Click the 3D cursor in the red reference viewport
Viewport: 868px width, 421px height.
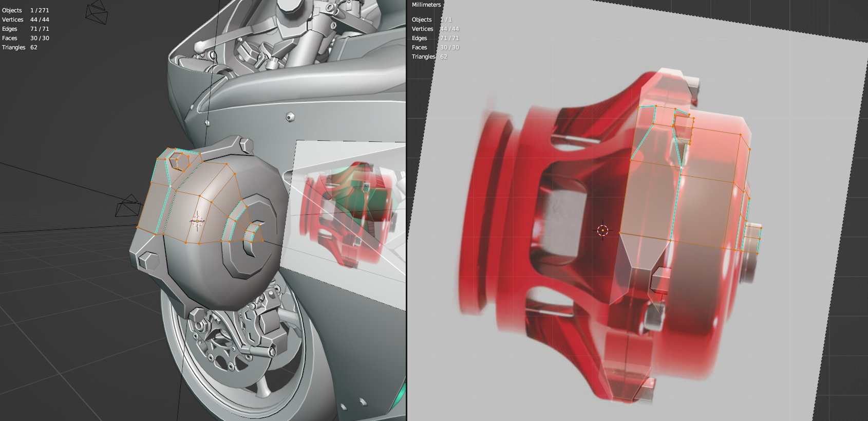[603, 230]
